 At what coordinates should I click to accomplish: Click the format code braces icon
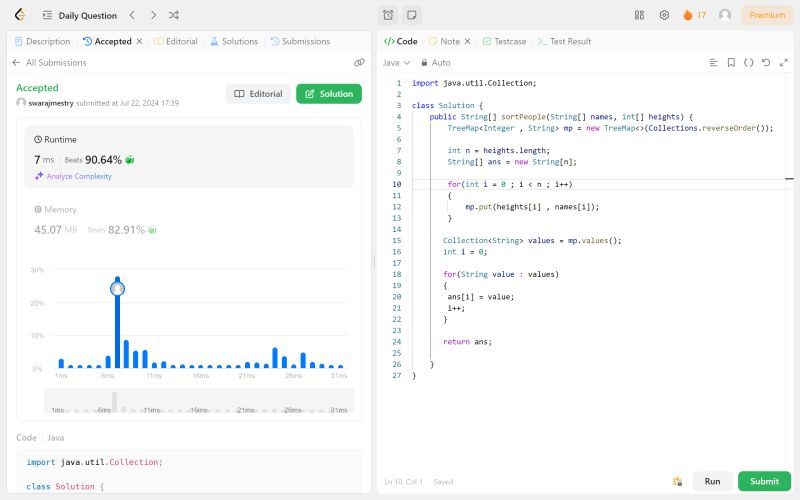click(x=749, y=62)
